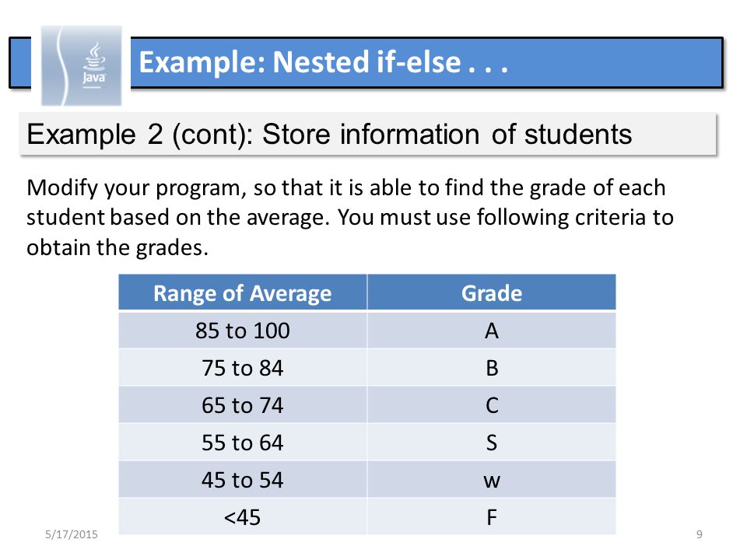Click the '85 to 100' table cell
The image size is (747, 560).
coord(243,330)
